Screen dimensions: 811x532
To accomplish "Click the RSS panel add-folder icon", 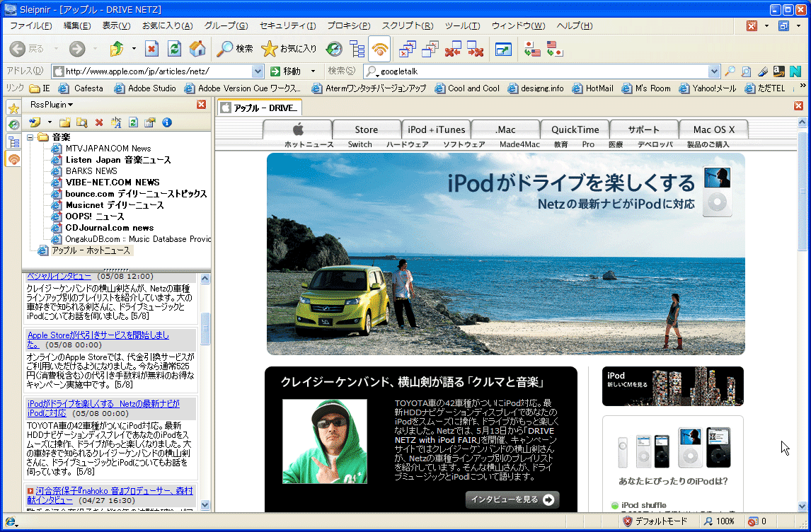I will 64,122.
